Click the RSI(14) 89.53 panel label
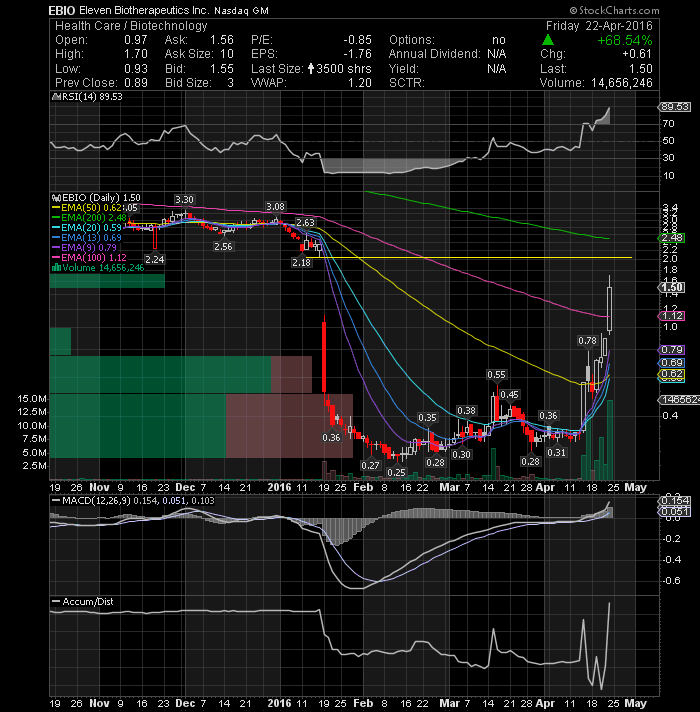This screenshot has height=712, width=700. [x=91, y=97]
